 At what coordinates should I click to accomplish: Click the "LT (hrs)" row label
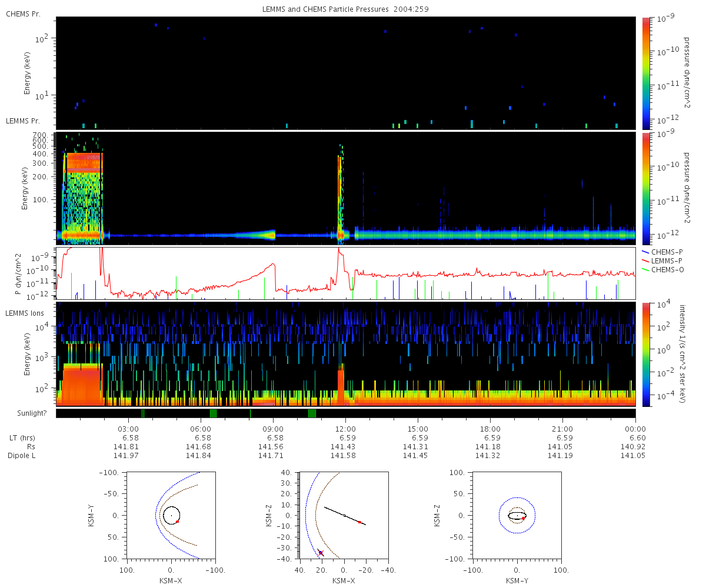22,438
